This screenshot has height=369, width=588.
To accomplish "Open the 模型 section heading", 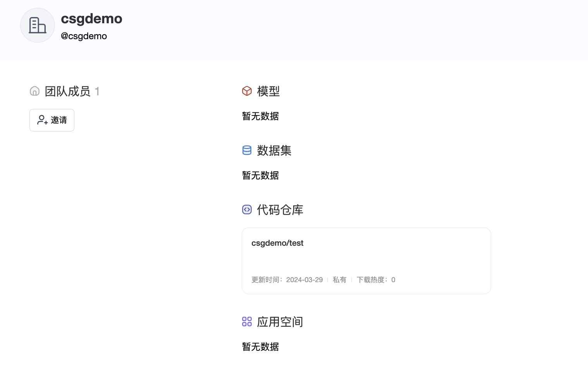I will [x=268, y=91].
